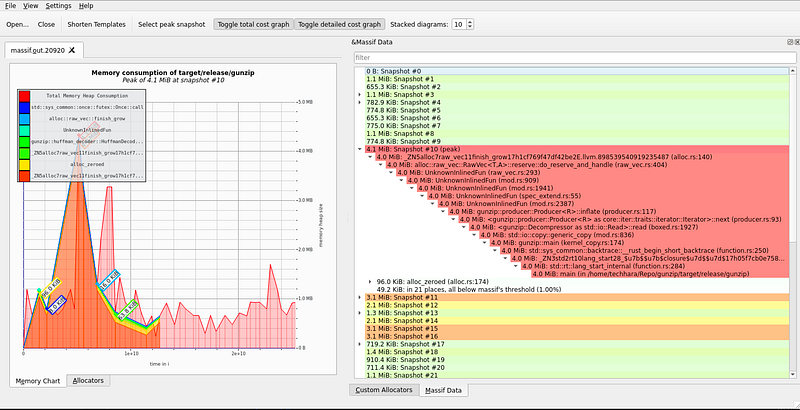Open the Settings menu
800x410 pixels.
(58, 6)
